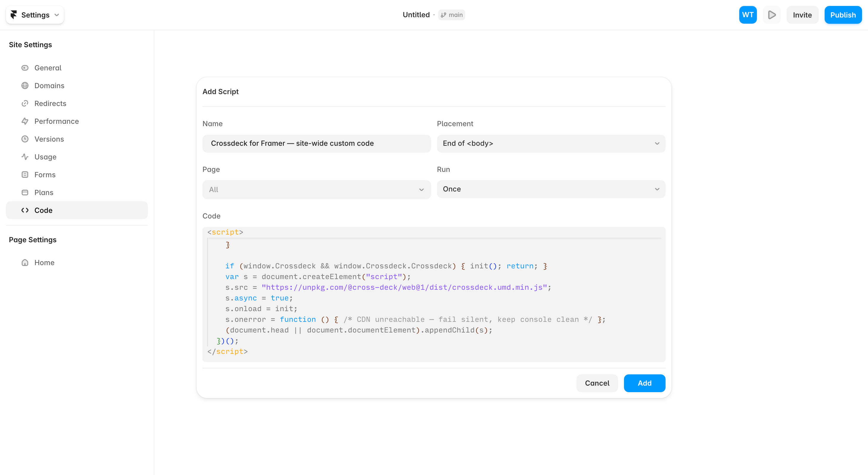Open Home page settings
The image size is (868, 475).
77,262
